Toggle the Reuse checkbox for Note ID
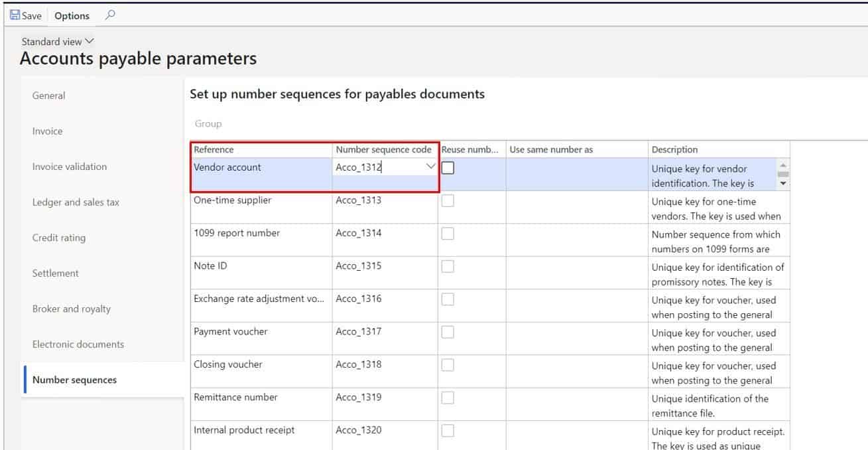This screenshot has width=868, height=450. [448, 266]
